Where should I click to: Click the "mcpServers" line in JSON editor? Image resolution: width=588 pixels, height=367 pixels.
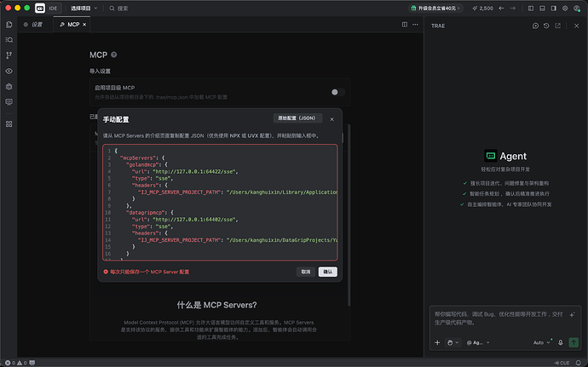point(142,158)
